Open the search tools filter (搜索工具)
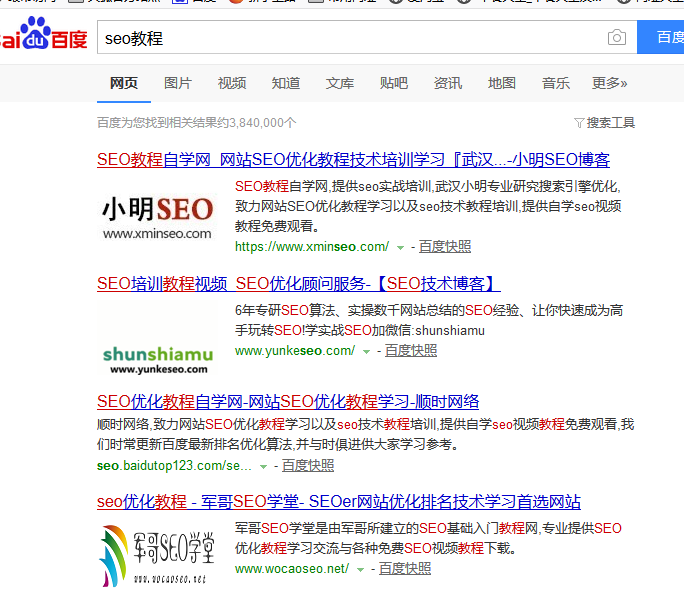This screenshot has width=684, height=590. pos(604,123)
